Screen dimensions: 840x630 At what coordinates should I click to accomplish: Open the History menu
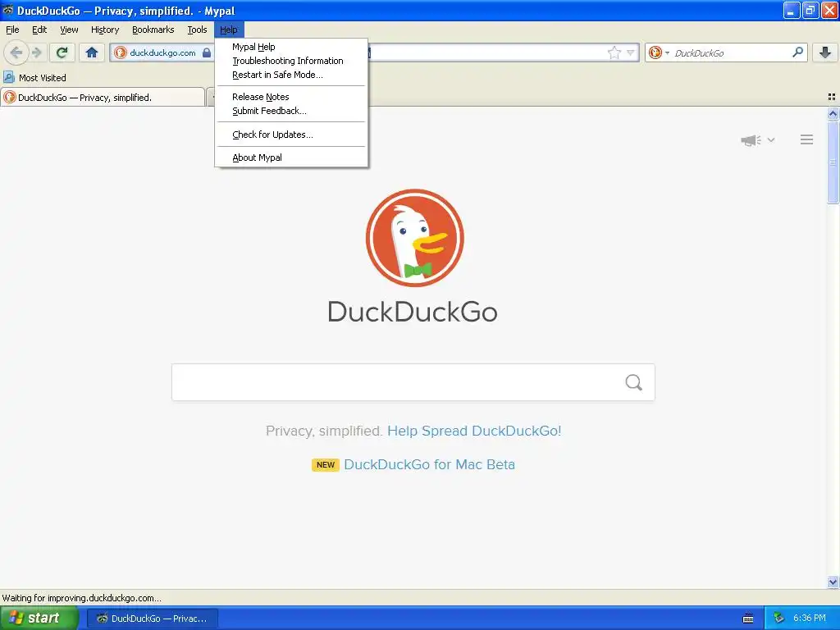(105, 30)
